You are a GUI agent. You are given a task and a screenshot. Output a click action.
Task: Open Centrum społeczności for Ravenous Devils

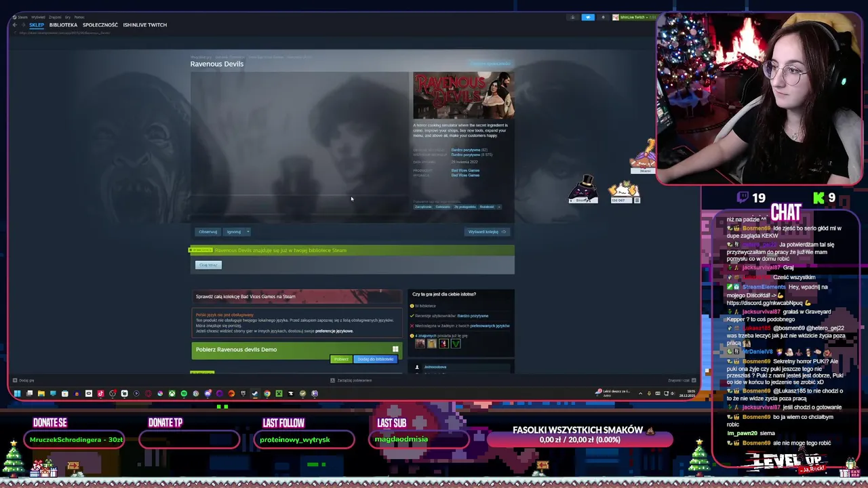pos(490,64)
